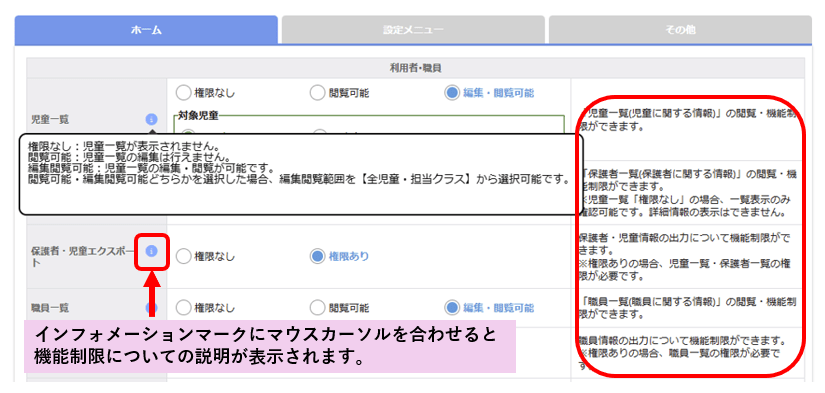Image resolution: width=825 pixels, height=393 pixels.
Task: Click the 権限なし：児童一覧が表示されません tooltip text
Action: click(123, 146)
